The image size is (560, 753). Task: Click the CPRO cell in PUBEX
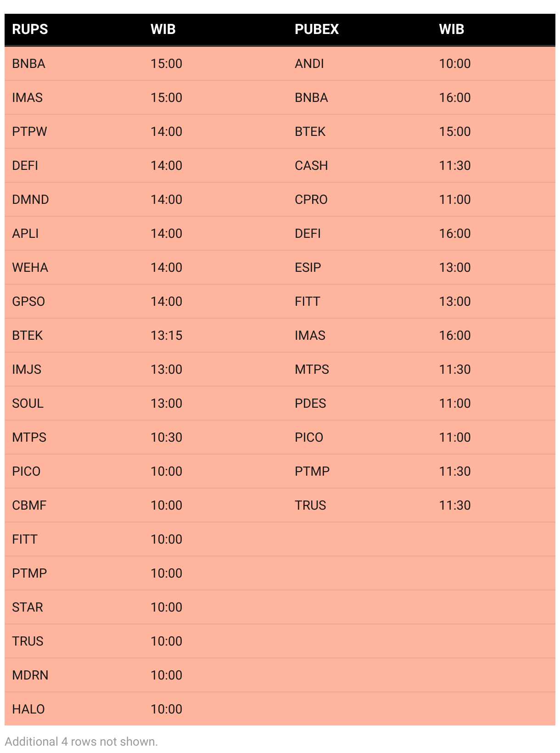(x=311, y=200)
